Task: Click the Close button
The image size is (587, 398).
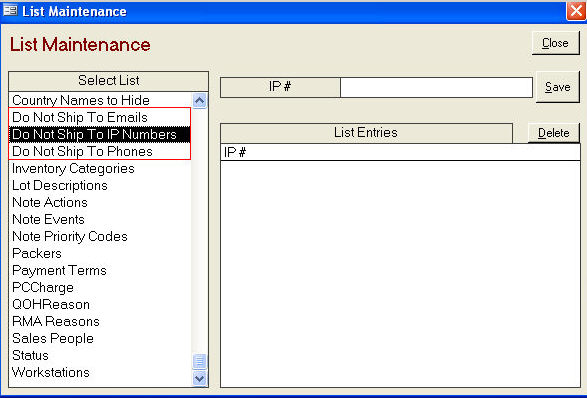Action: click(x=556, y=43)
